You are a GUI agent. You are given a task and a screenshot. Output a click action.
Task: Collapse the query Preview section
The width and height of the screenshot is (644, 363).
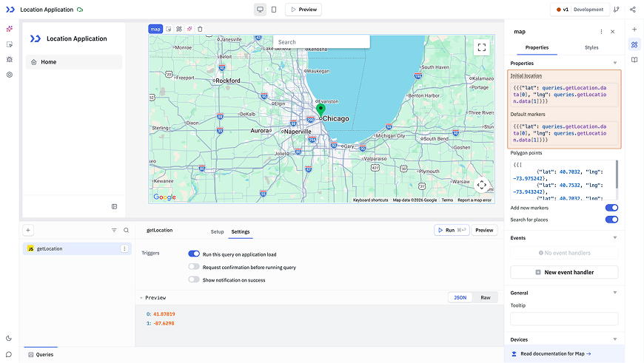(141, 298)
